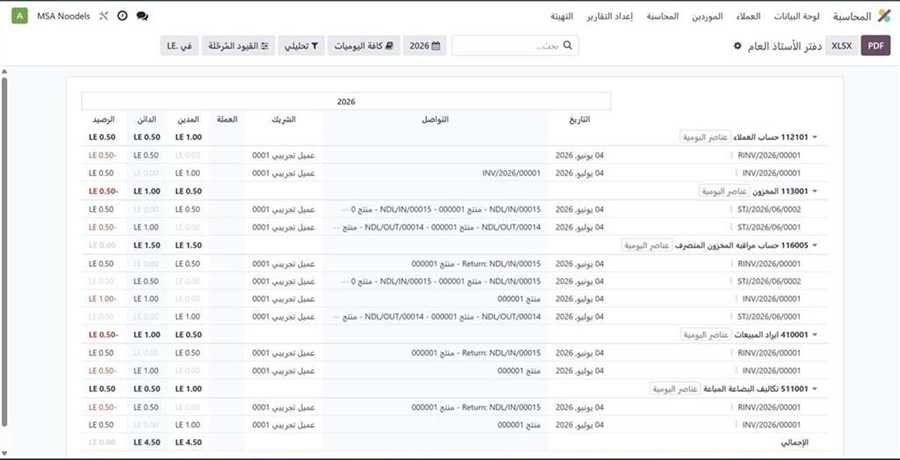The image size is (900, 460).
Task: Open INV/2026/00001 line under account 511001
Action: 771,425
